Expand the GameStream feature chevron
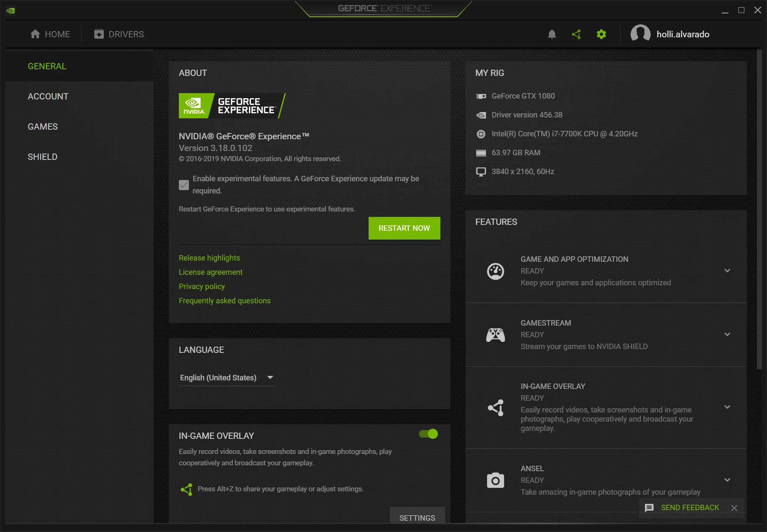Image resolution: width=767 pixels, height=532 pixels. click(727, 334)
